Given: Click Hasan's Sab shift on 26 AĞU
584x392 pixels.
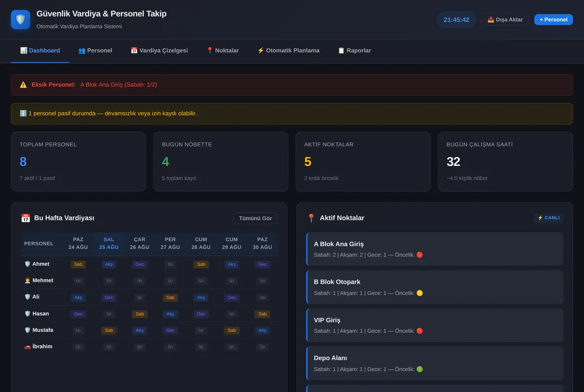Looking at the screenshot, I should [140, 314].
